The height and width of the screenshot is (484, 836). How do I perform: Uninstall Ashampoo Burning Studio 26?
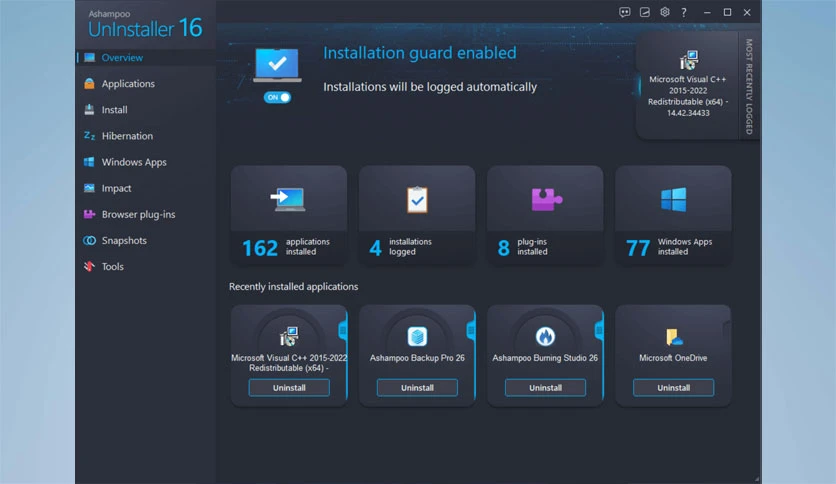(545, 388)
